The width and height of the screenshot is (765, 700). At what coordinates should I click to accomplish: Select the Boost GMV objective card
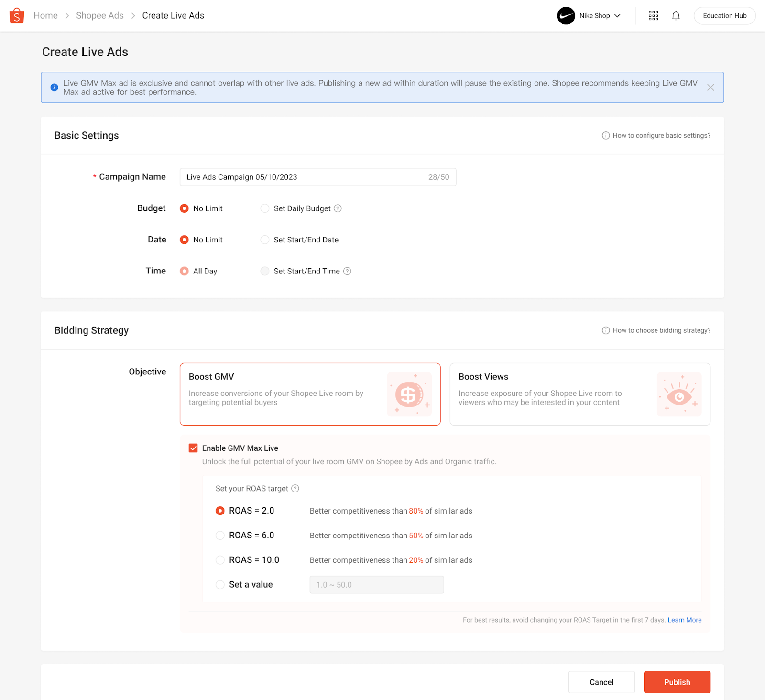click(x=310, y=394)
